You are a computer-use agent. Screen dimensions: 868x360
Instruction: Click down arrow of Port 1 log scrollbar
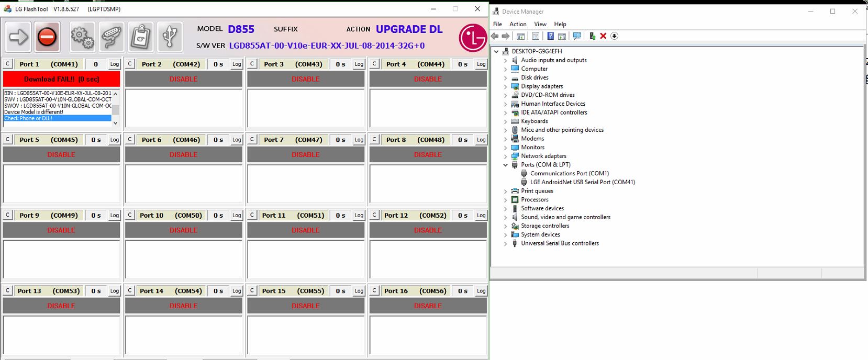click(116, 123)
